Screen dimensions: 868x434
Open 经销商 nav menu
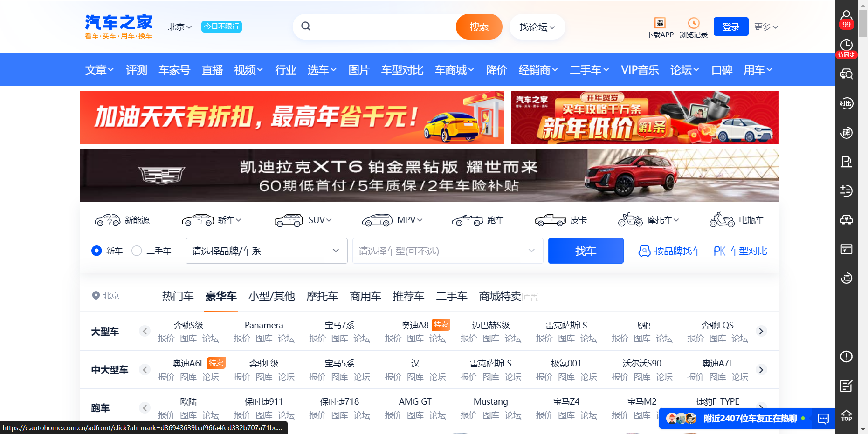(538, 70)
